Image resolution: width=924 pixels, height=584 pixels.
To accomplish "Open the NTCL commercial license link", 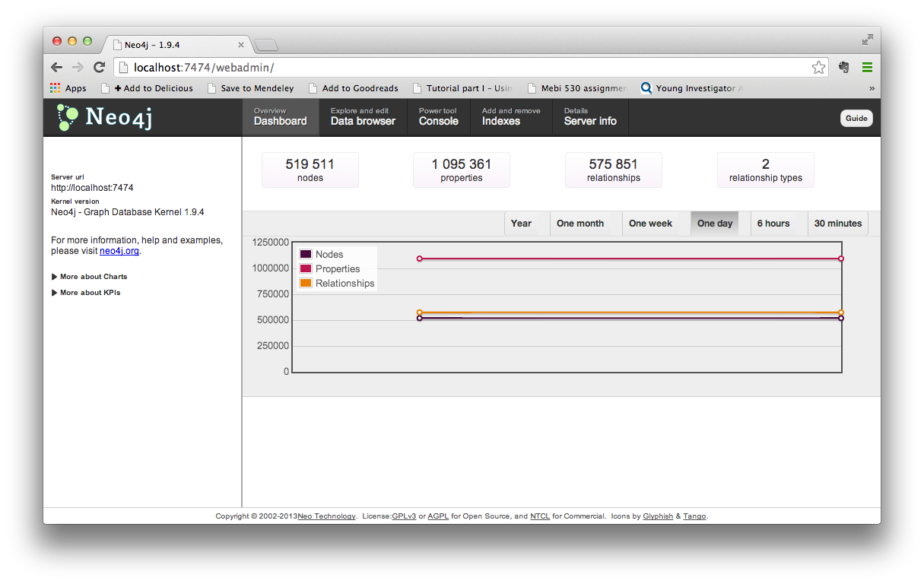I will (540, 516).
